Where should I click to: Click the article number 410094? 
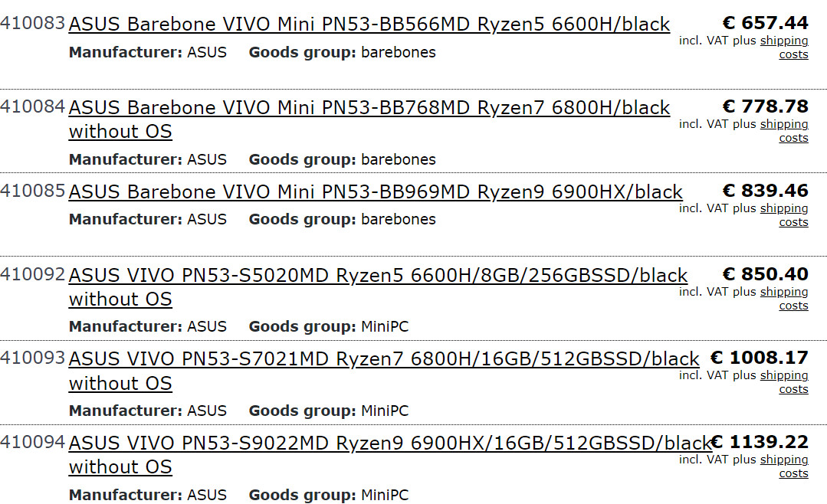coord(34,442)
